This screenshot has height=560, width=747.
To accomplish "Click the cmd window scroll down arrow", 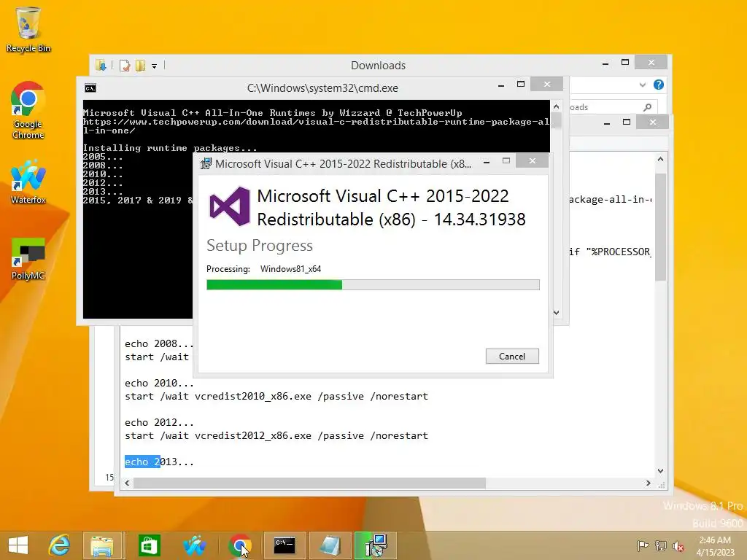I will click(556, 312).
